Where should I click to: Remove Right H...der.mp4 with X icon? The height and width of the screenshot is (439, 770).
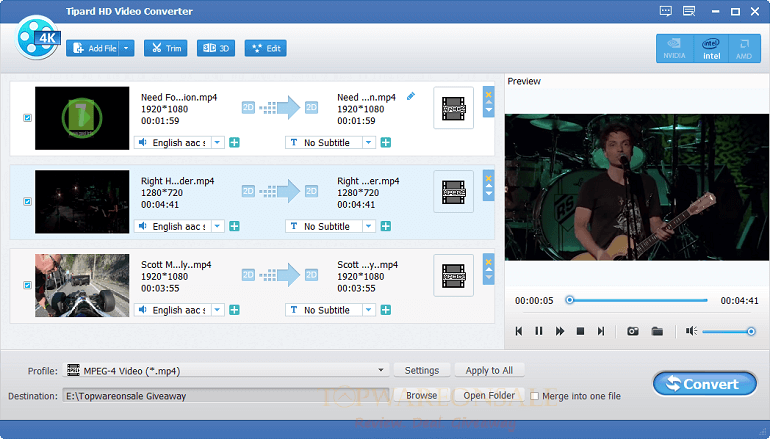pyautogui.click(x=489, y=178)
